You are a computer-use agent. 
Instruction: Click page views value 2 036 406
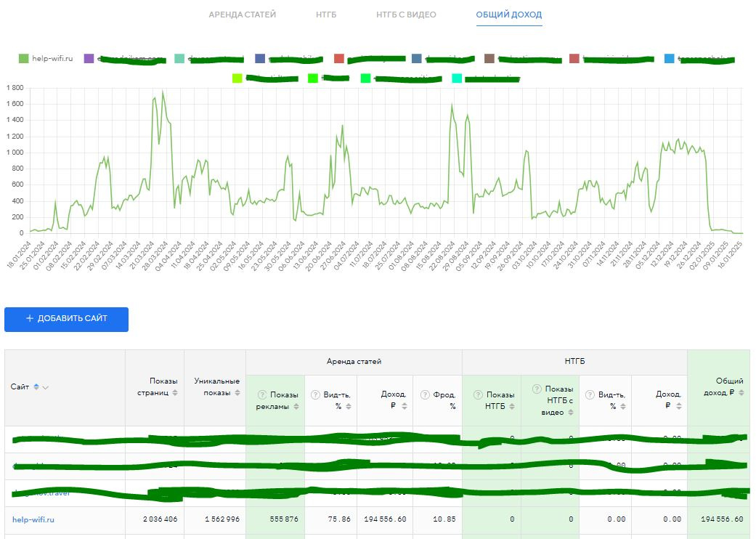[160, 519]
